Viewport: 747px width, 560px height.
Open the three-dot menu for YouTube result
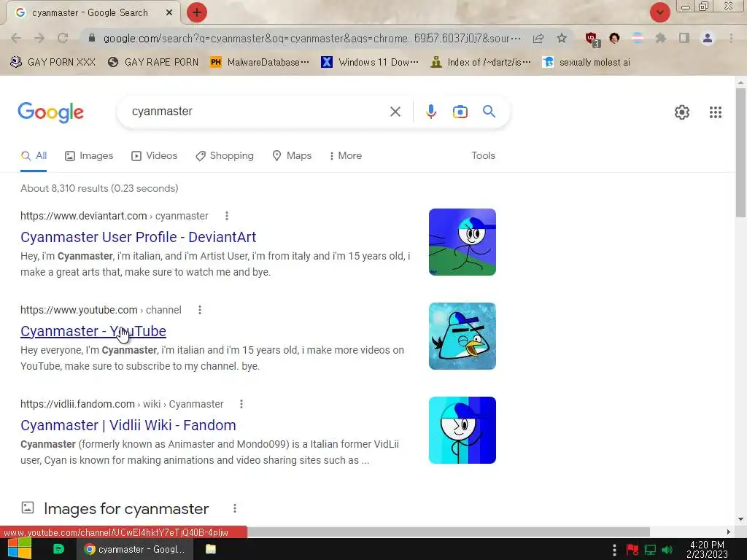tap(200, 310)
